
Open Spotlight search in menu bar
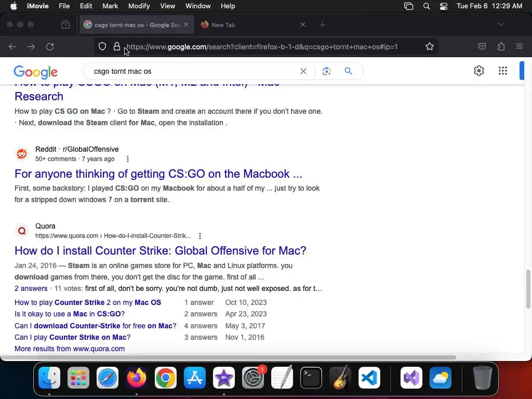(427, 6)
